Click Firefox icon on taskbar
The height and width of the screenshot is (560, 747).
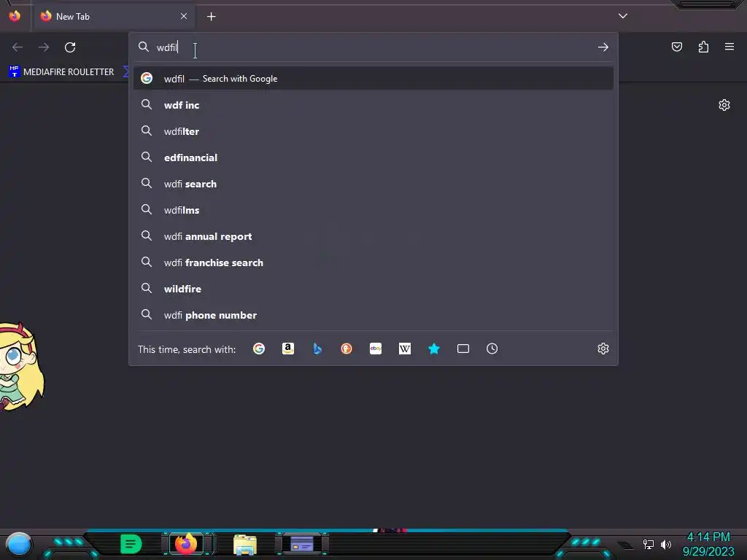point(186,543)
